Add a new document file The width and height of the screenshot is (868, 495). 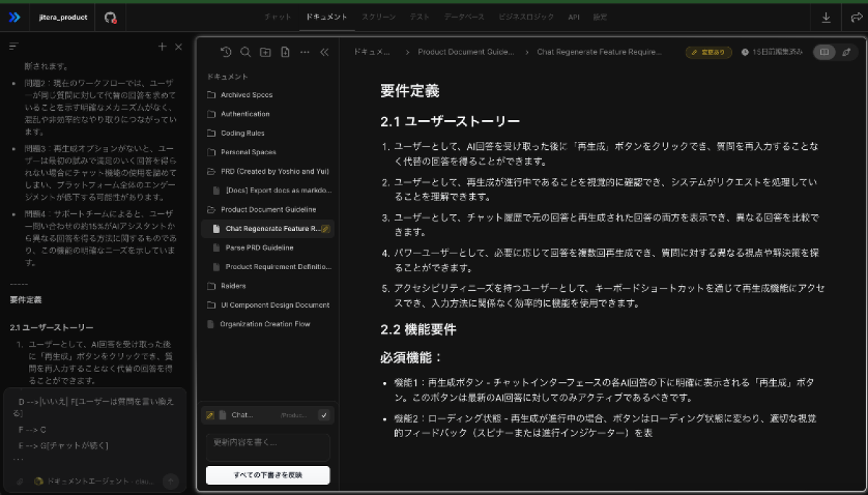coord(285,52)
